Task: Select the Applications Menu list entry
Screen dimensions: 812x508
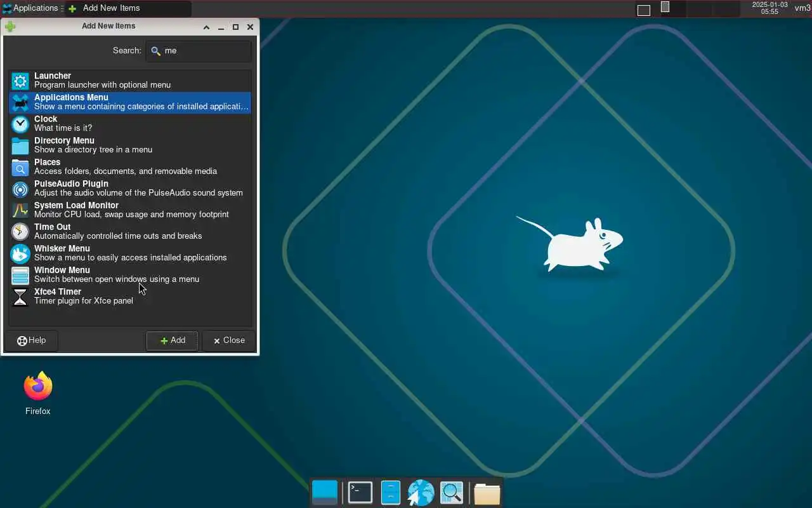Action: [130, 102]
